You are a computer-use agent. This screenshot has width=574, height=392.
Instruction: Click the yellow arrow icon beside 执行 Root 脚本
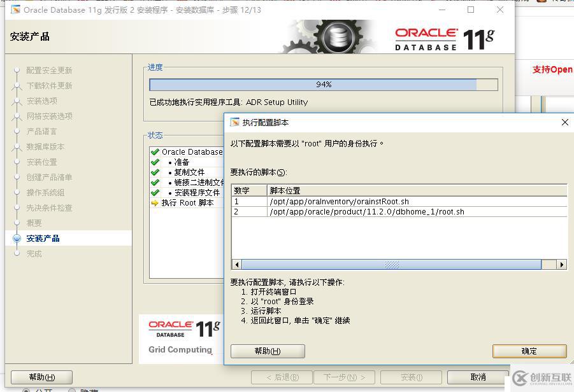(156, 204)
